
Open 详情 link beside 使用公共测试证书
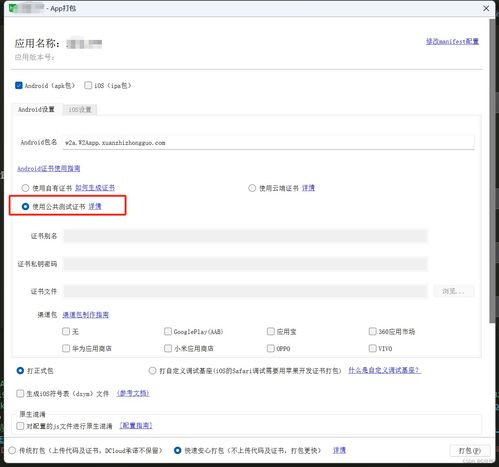pos(95,206)
